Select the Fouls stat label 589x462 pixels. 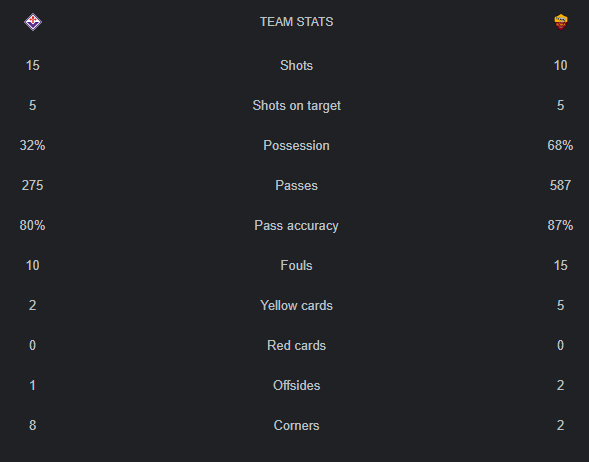(x=296, y=265)
